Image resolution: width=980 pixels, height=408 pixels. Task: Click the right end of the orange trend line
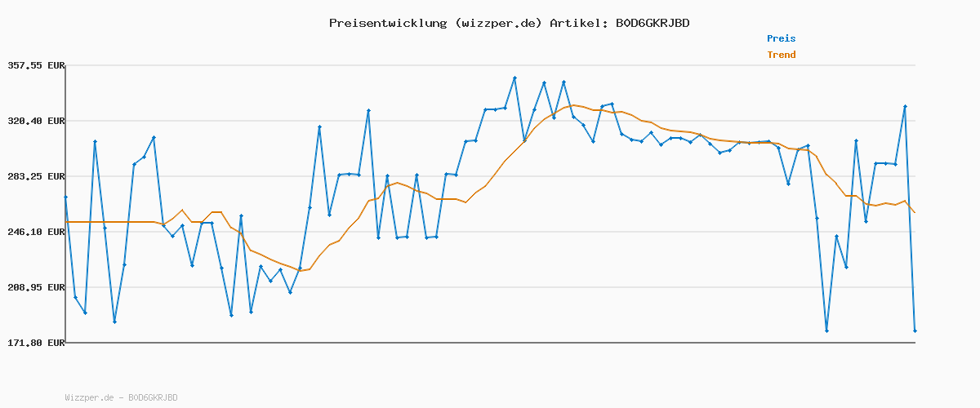tap(915, 213)
